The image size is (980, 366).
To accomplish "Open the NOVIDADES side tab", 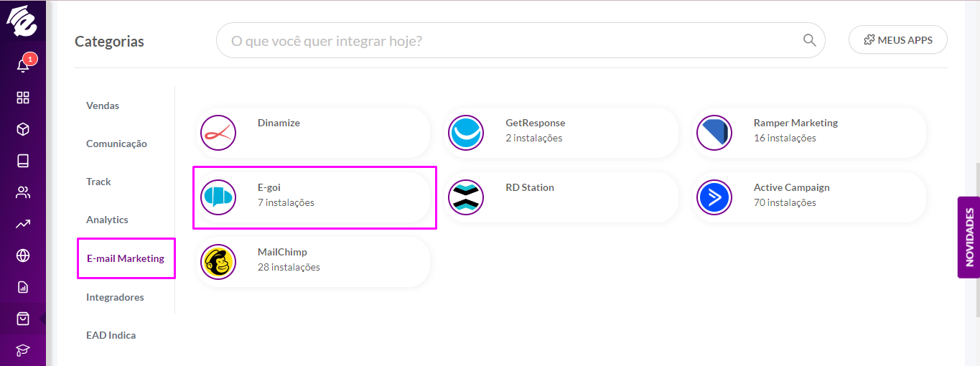I will [x=969, y=238].
